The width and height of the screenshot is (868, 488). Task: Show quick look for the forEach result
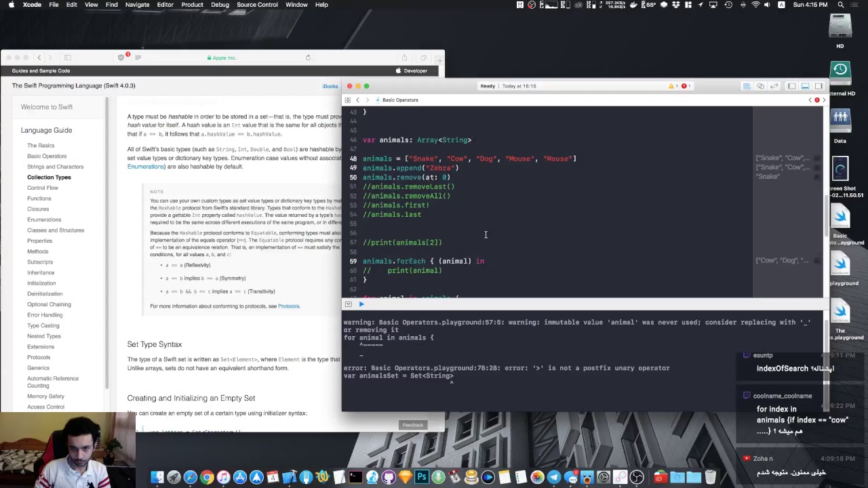[x=816, y=260]
